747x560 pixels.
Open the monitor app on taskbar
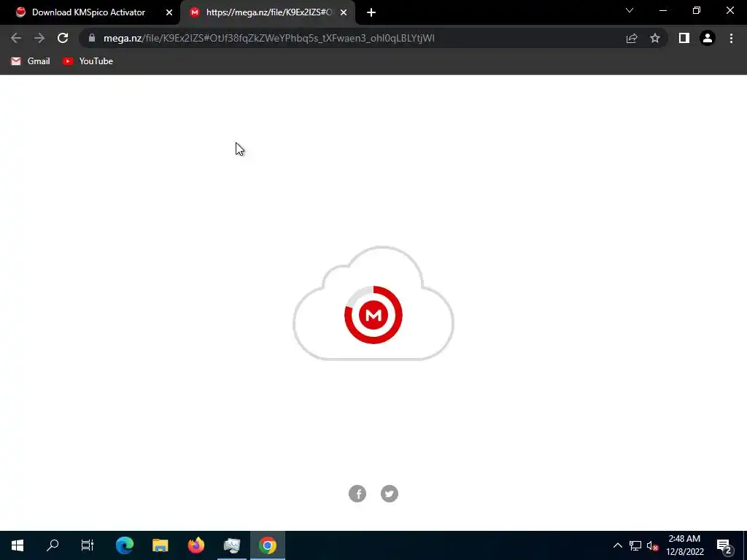tap(232, 545)
